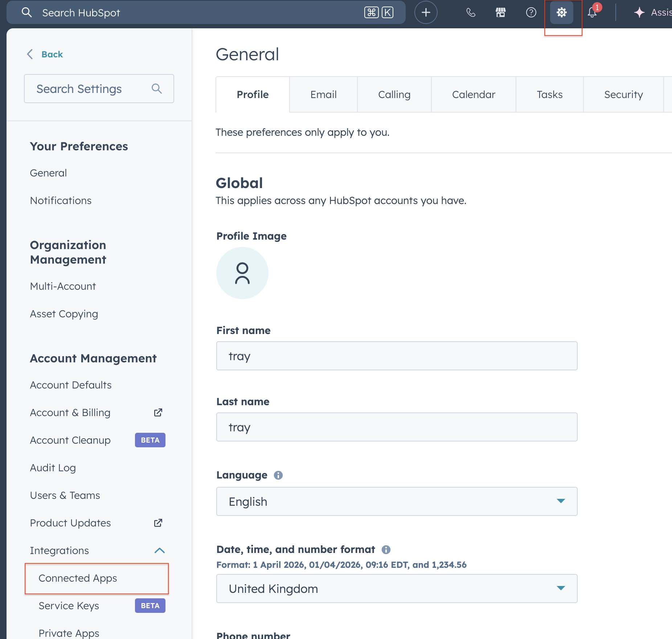Open Connected Apps in the sidebar

click(x=78, y=578)
